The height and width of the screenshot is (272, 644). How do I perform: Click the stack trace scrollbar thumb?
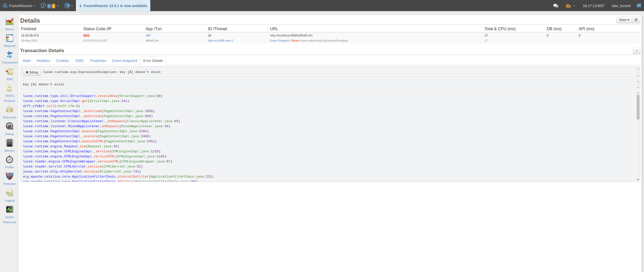(x=638, y=107)
